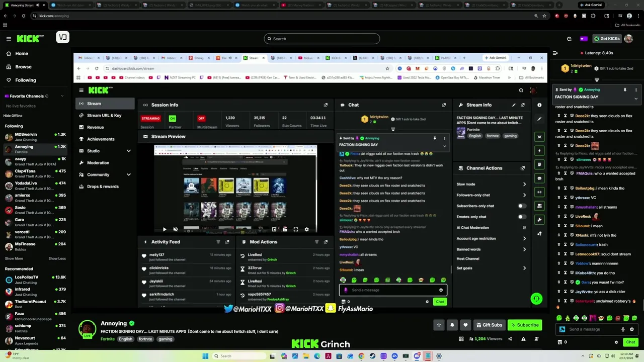644x362 pixels.
Task: Expand the gift leaderboard handle in chat
Action: (x=597, y=79)
